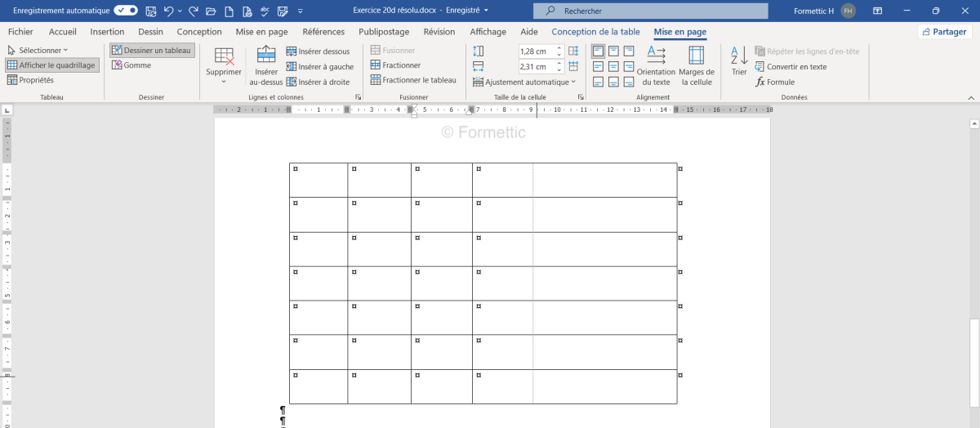Click Convertir en texte
The height and width of the screenshot is (428, 980).
(791, 67)
